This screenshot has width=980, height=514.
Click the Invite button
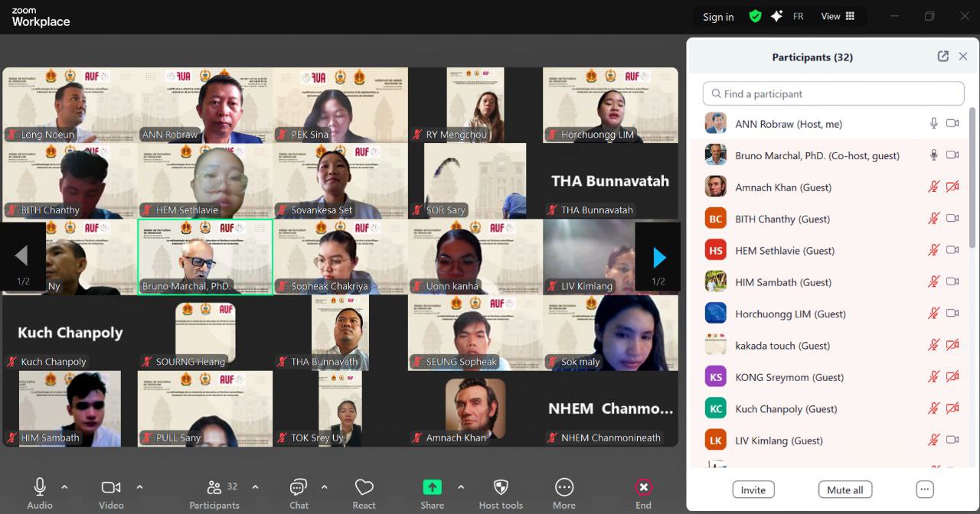click(753, 490)
